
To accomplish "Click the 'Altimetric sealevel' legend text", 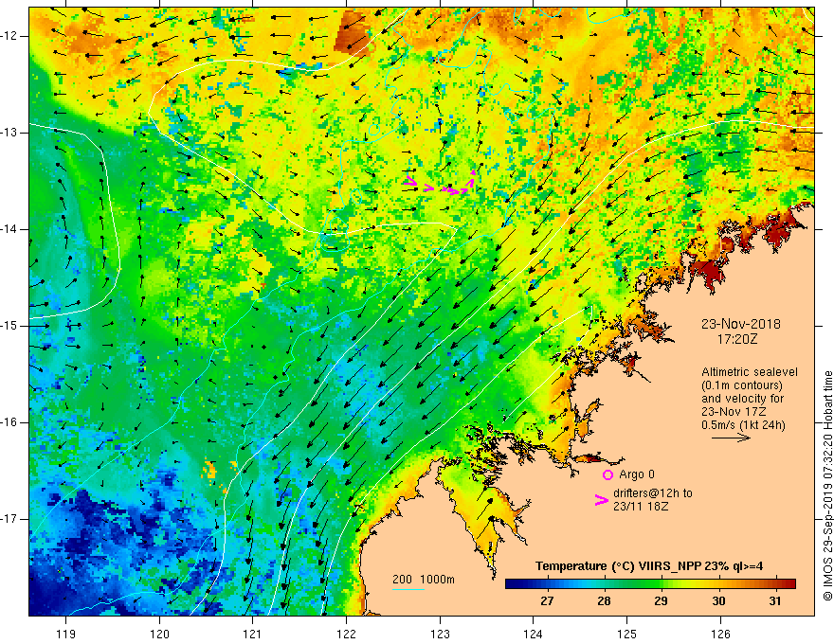I will coord(750,372).
